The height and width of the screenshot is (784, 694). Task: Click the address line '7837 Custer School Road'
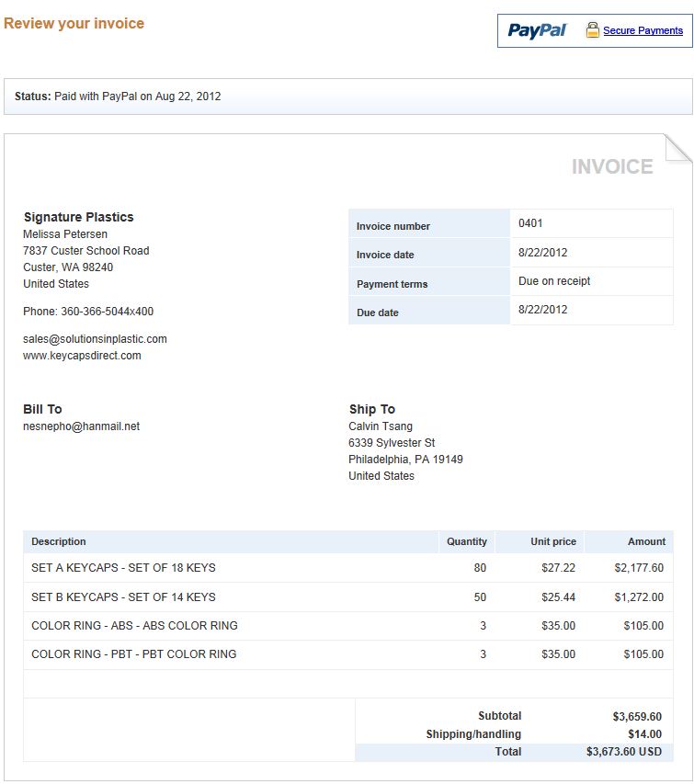[x=86, y=251]
